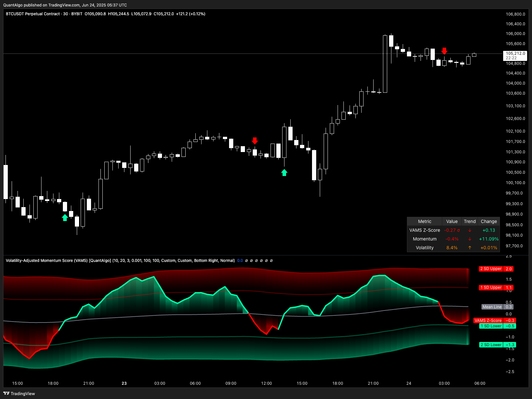The width and height of the screenshot is (532, 399).
Task: Click the 1.5 indicator axis label
Action: click(x=509, y=279)
